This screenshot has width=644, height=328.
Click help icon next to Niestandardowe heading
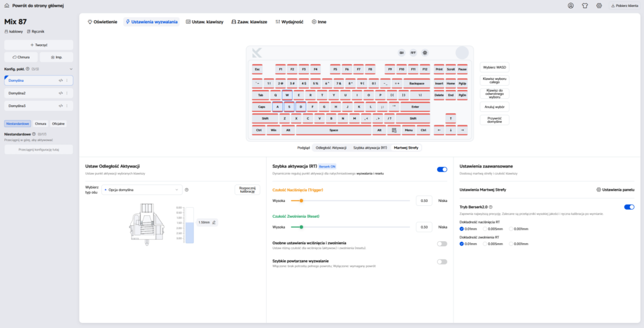[34, 134]
